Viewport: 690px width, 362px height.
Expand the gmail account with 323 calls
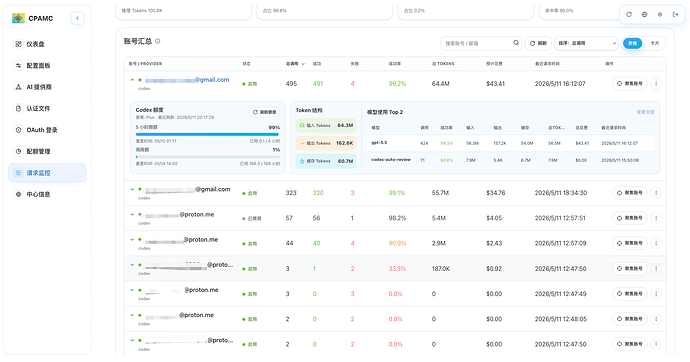132,190
